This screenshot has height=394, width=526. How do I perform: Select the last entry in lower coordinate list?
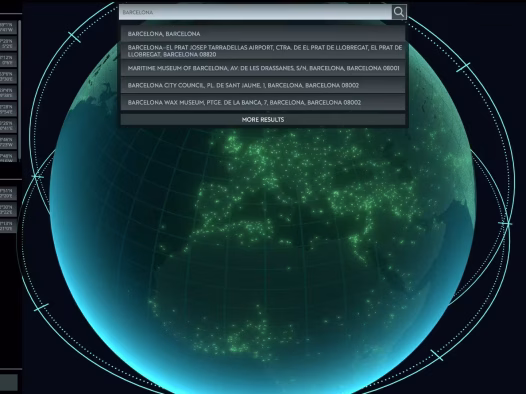point(8,226)
